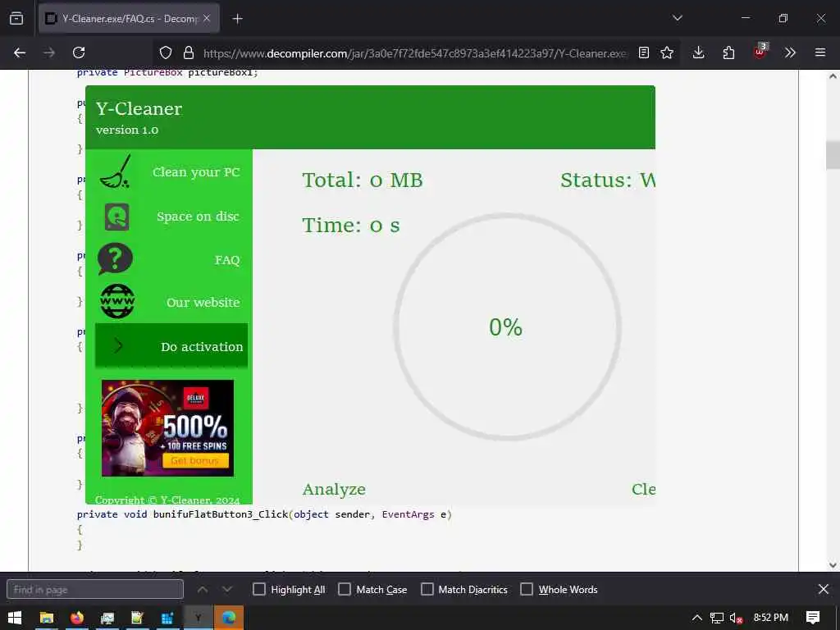Click the site lock padlock icon
Image resolution: width=840 pixels, height=630 pixels.
tap(188, 52)
